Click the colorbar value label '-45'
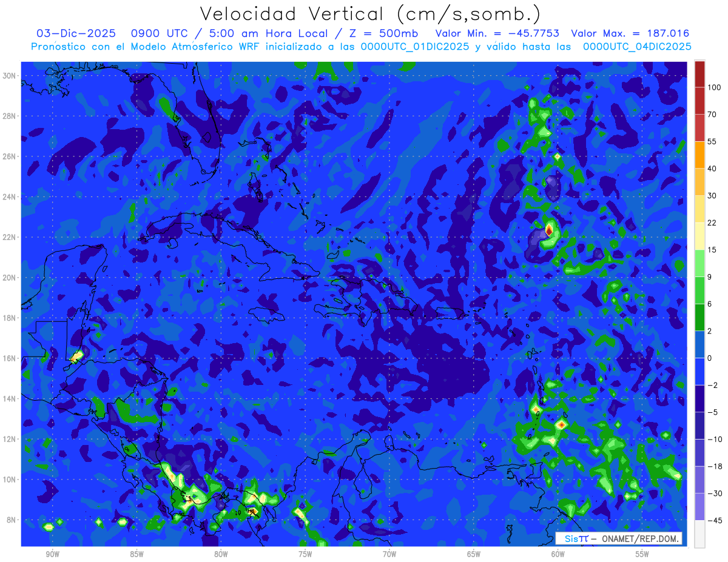This screenshot has width=728, height=562. tap(714, 521)
